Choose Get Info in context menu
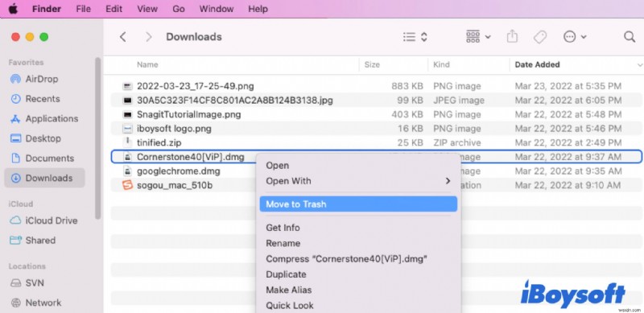Screen dimensions: 644x313 358,228
